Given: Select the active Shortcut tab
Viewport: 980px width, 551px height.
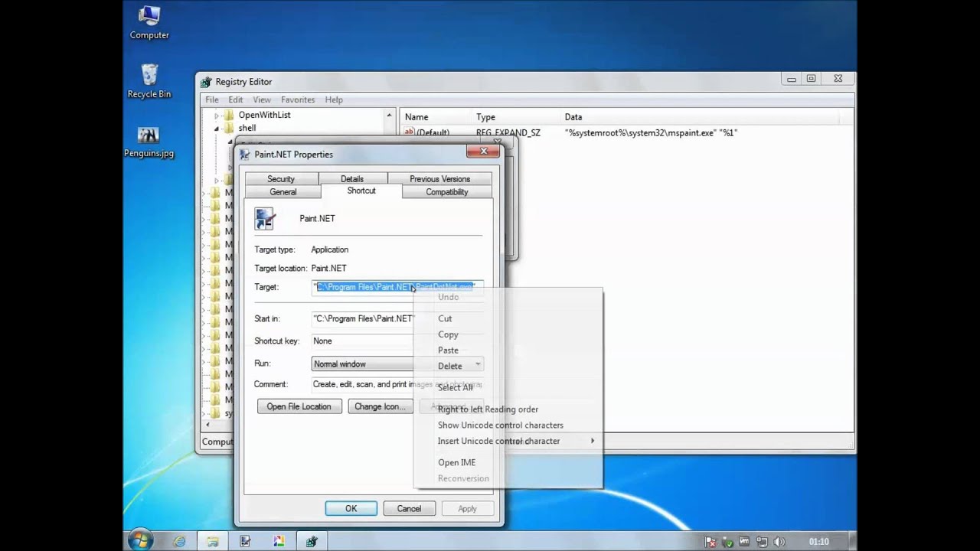Looking at the screenshot, I should 361,191.
